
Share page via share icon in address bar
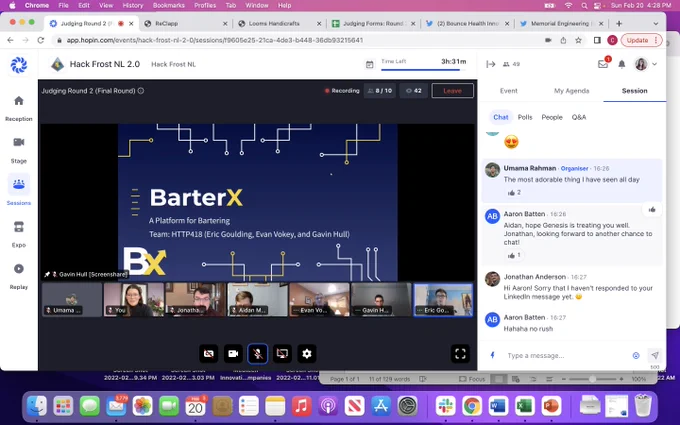(x=563, y=40)
